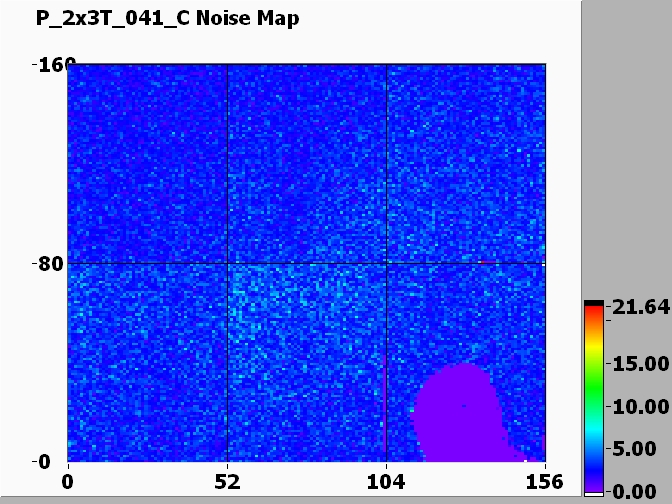Pick the yellow section of the color bar
Image resolution: width=672 pixels, height=504 pixels.
594,355
